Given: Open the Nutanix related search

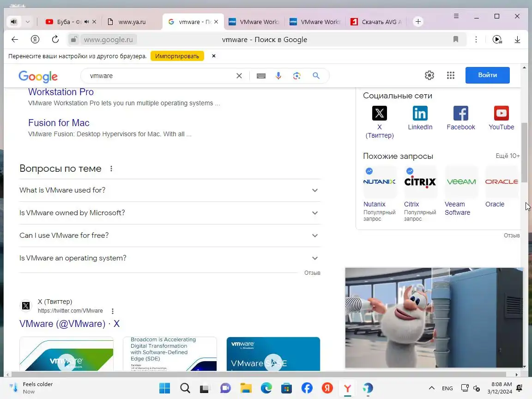Looking at the screenshot, I should tap(380, 194).
